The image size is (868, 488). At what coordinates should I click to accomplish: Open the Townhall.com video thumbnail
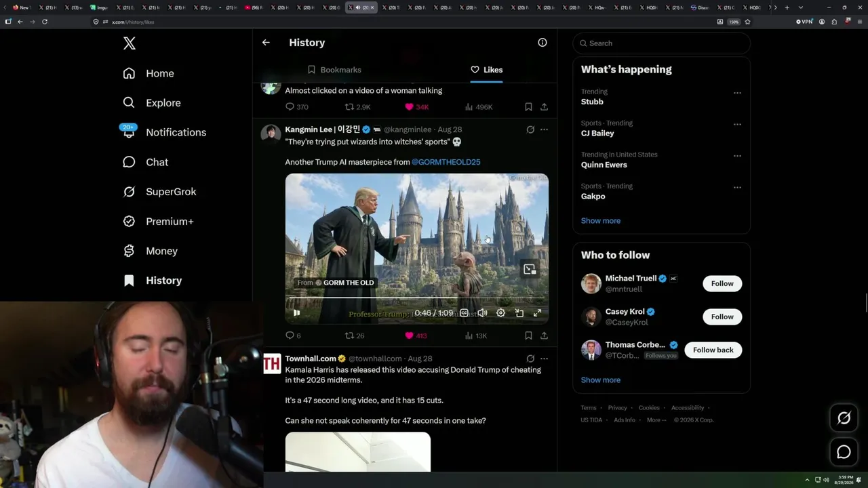point(358,451)
